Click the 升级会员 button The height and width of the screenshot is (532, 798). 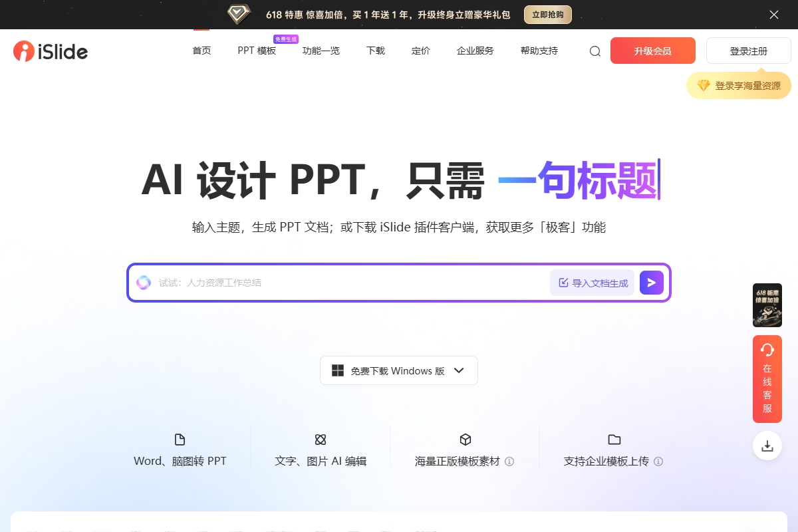pos(652,51)
